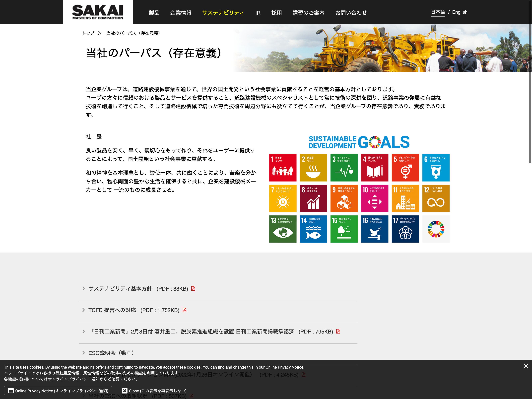
Task: Go to トップ breadcrumb link
Action: [x=88, y=33]
